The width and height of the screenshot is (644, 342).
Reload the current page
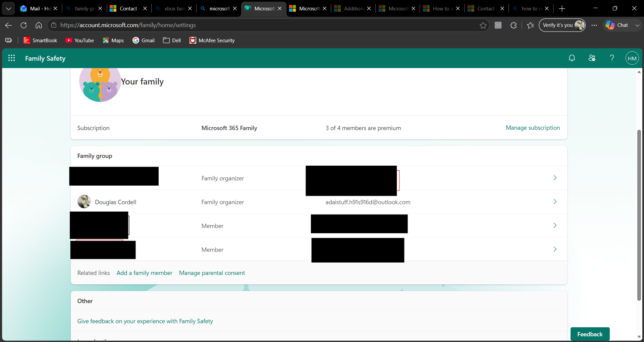click(x=23, y=25)
